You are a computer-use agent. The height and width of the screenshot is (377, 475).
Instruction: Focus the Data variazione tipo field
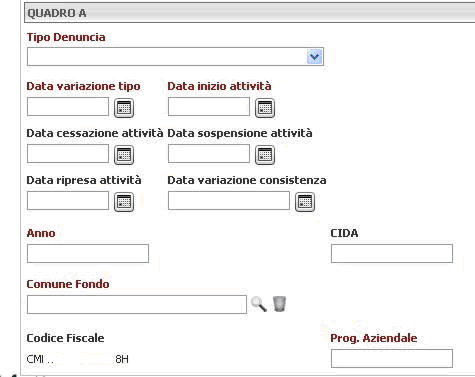pyautogui.click(x=68, y=107)
